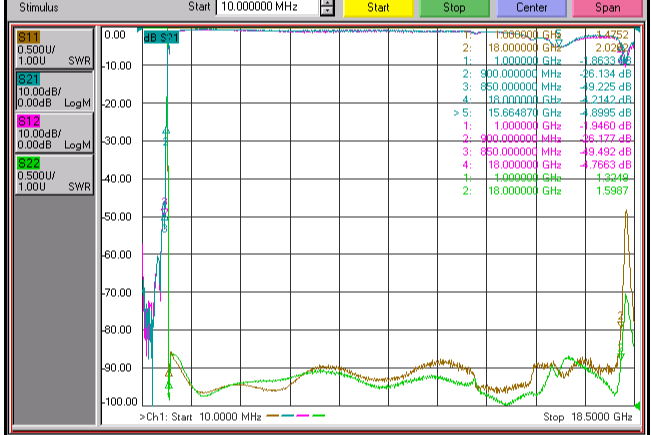The width and height of the screenshot is (651, 435).
Task: Click the Center stimulus button
Action: (x=531, y=8)
